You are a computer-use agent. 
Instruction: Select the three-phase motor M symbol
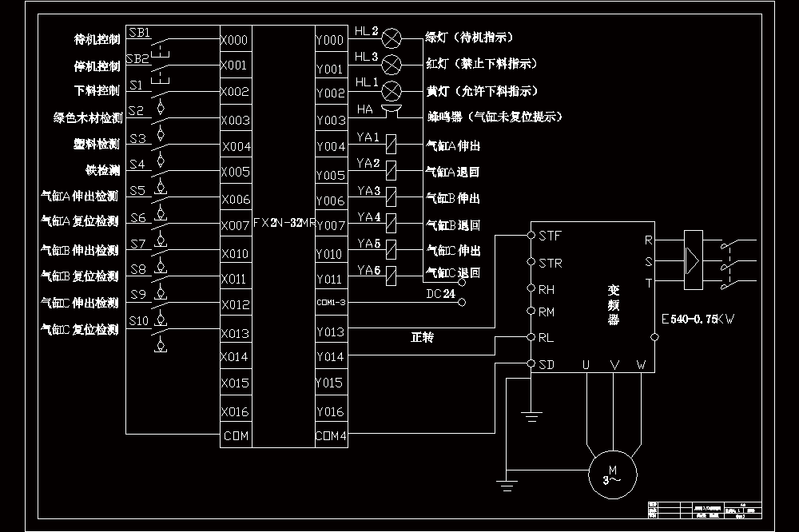click(x=613, y=475)
